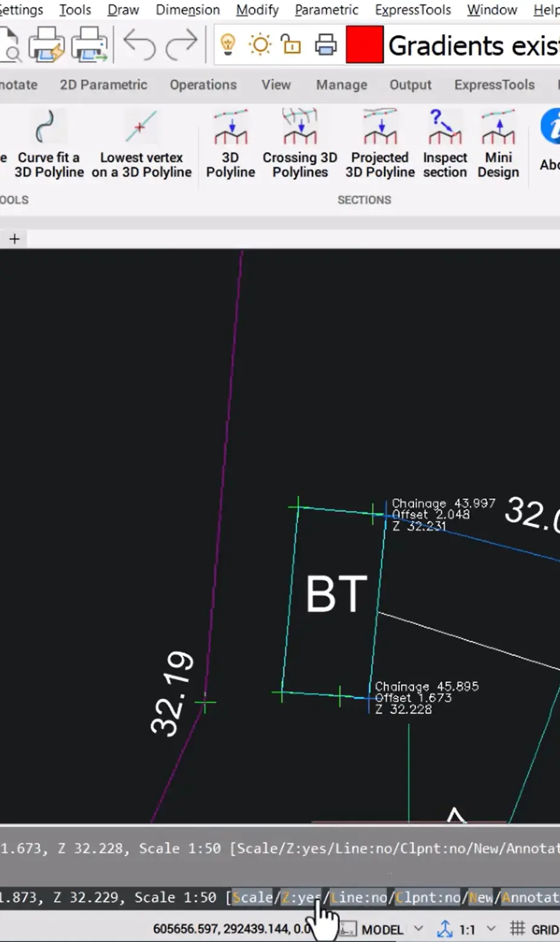Image resolution: width=560 pixels, height=942 pixels.
Task: Toggle layer freeze sun icon
Action: pos(261,45)
